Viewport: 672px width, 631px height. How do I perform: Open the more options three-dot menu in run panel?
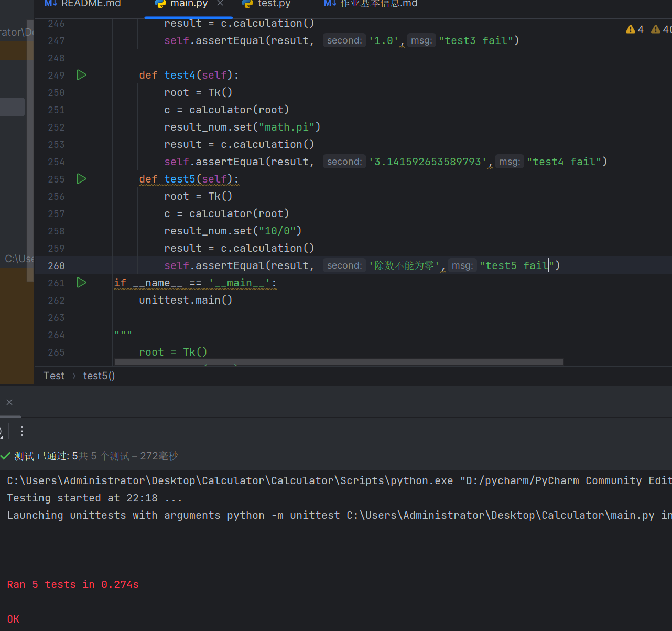(x=22, y=431)
